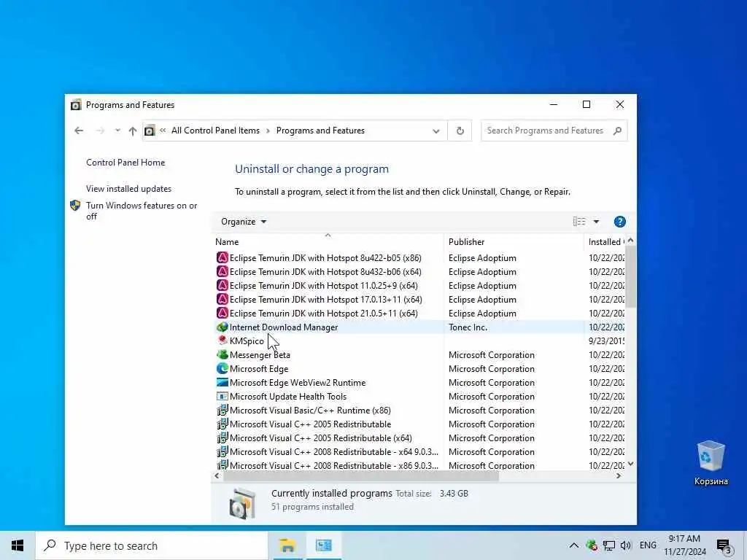This screenshot has height=560, width=747.
Task: Click the scroll down arrow of list
Action: click(630, 463)
